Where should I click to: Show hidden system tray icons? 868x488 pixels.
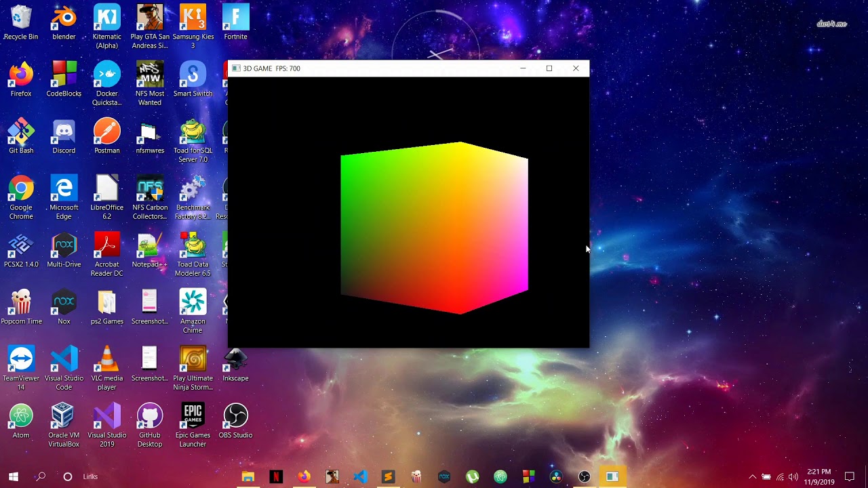point(752,476)
